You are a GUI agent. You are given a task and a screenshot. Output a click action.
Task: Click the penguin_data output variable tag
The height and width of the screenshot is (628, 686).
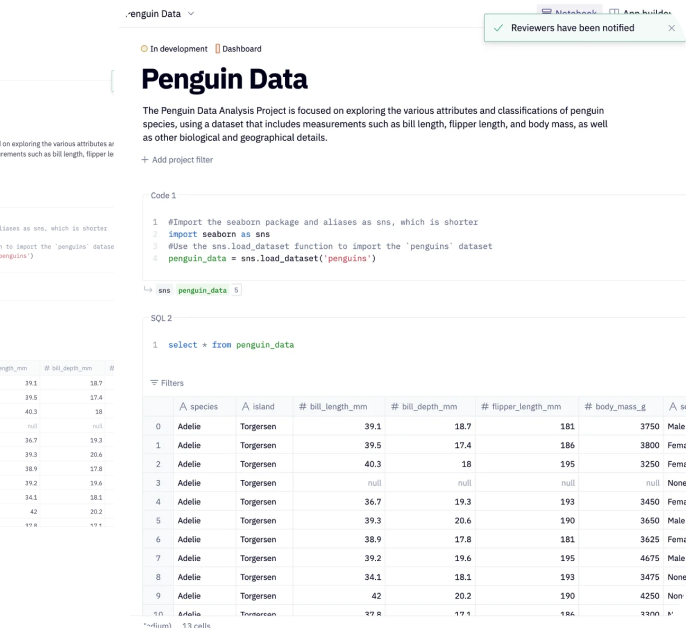tap(204, 290)
